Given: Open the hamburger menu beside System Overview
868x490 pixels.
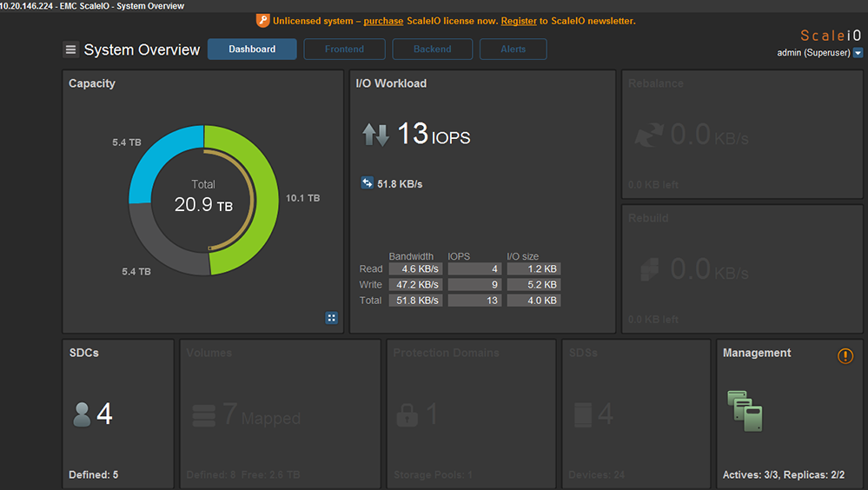Looking at the screenshot, I should pyautogui.click(x=70, y=50).
